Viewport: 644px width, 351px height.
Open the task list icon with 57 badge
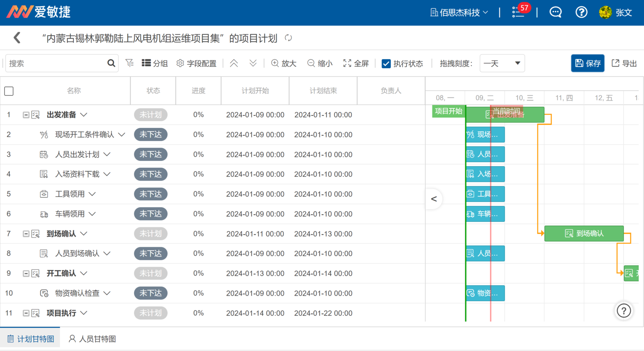pyautogui.click(x=519, y=12)
